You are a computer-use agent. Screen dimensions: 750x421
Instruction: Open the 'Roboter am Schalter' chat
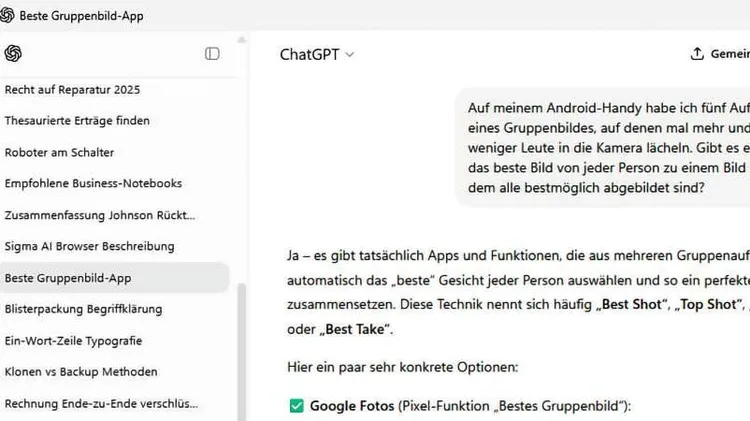point(59,152)
